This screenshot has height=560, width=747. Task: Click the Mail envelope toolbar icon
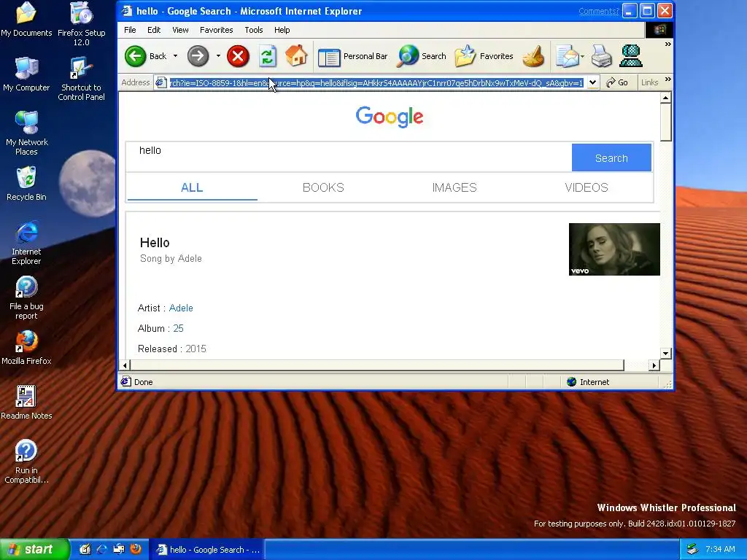pyautogui.click(x=568, y=56)
